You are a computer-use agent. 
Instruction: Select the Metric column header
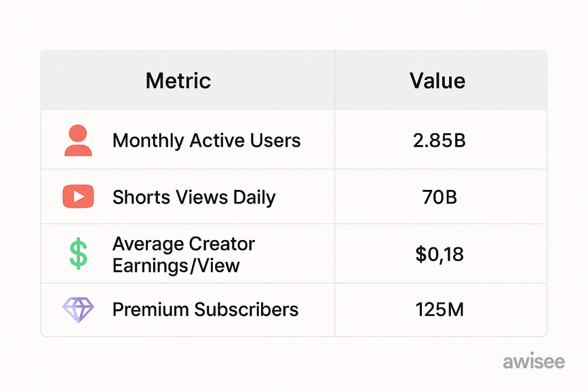coord(178,81)
